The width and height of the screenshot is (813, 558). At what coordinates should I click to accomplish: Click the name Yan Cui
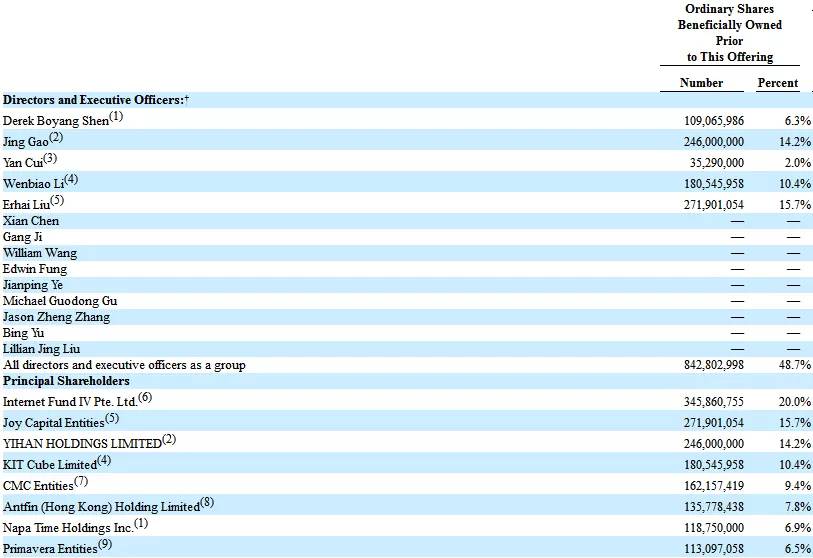(x=23, y=163)
